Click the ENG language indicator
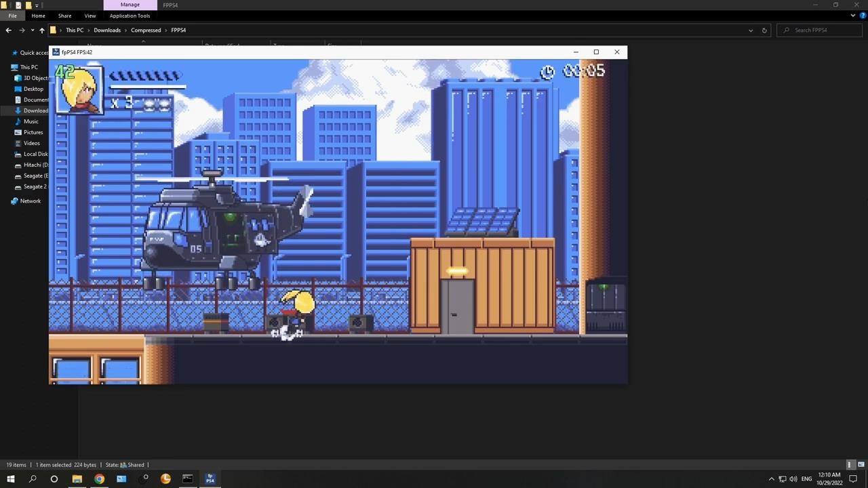Screen dimensions: 868x488 click(806, 479)
